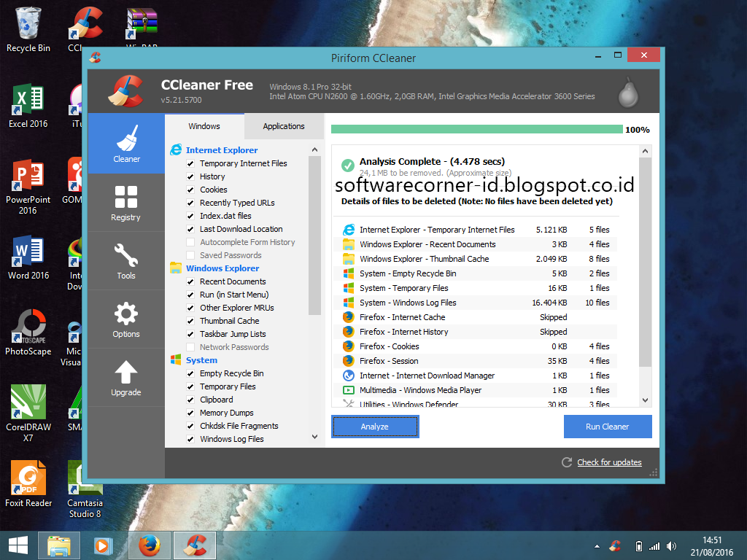Click the options list scroll-up arrow
Image resolution: width=747 pixels, height=560 pixels.
coord(314,149)
